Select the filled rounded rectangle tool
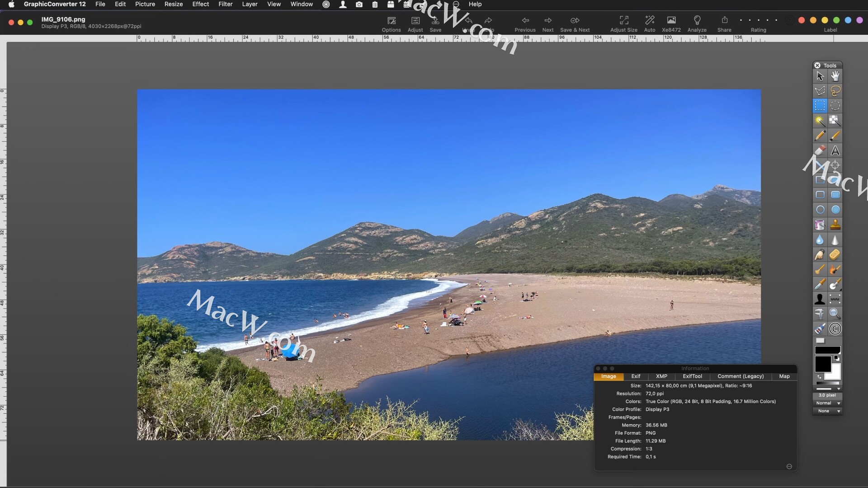The image size is (868, 488). coord(835,195)
